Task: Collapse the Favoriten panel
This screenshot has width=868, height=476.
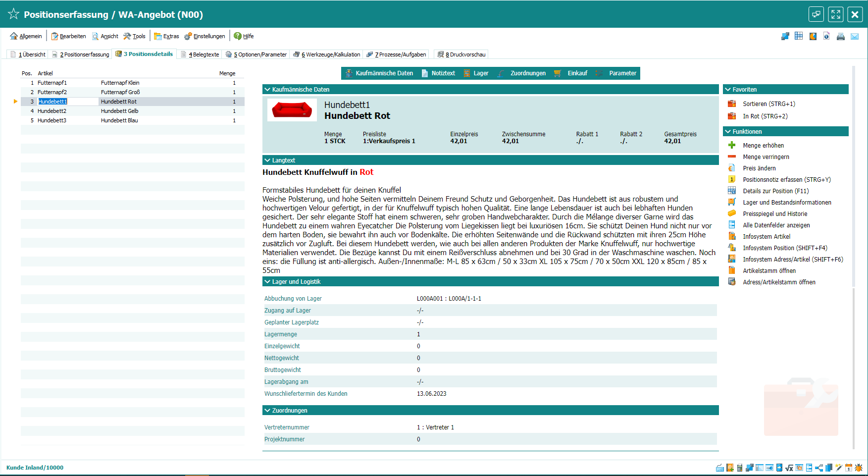Action: (728, 90)
